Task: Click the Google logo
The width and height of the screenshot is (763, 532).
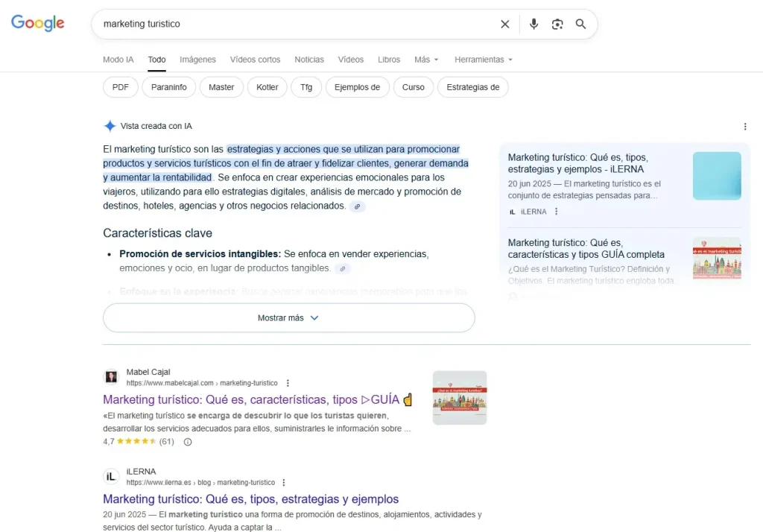Action: (x=38, y=23)
